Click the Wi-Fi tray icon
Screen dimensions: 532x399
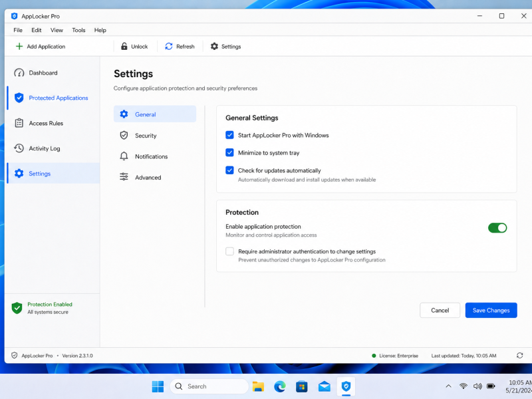(463, 386)
